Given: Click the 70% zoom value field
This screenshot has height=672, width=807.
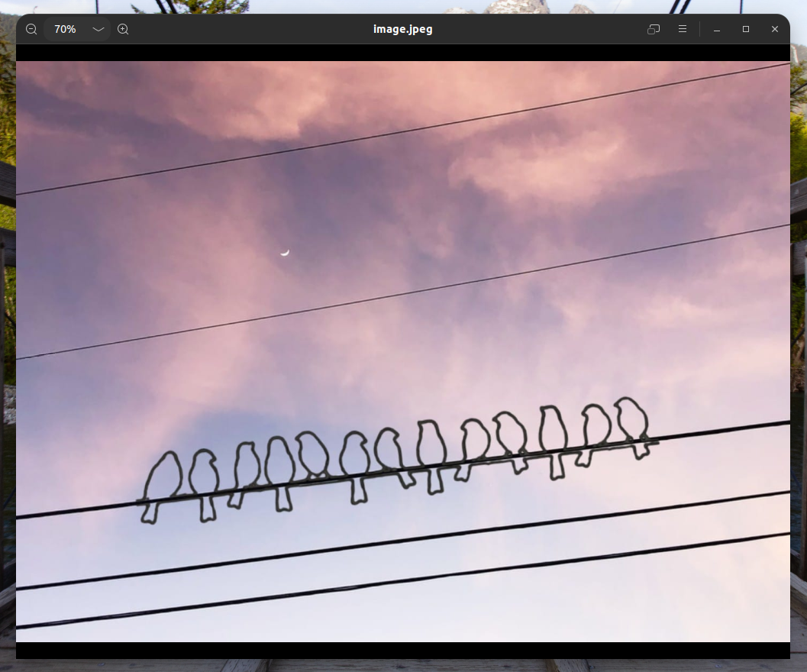Looking at the screenshot, I should click(x=66, y=29).
